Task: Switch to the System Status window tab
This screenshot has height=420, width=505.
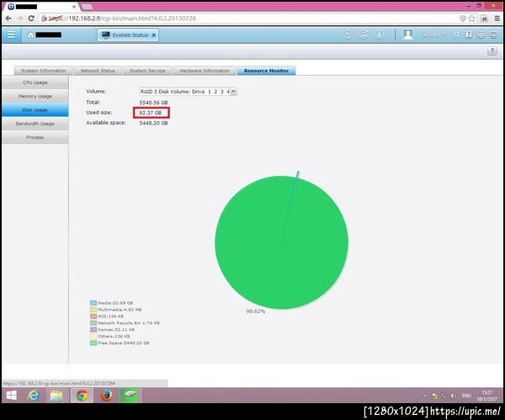Action: pyautogui.click(x=128, y=35)
